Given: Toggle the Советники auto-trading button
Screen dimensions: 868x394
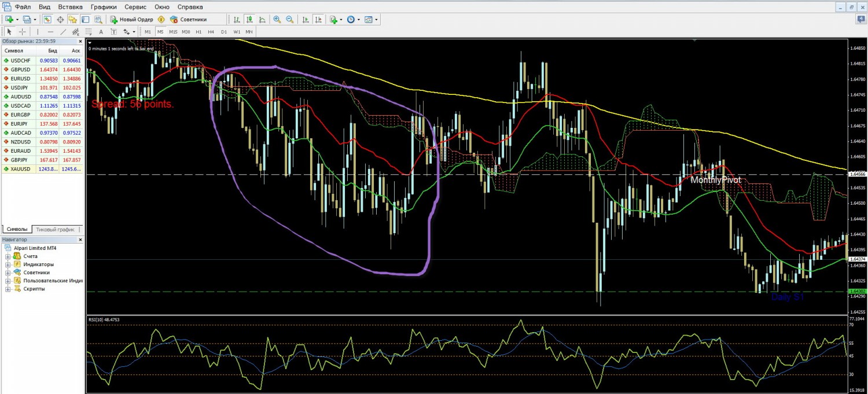Looking at the screenshot, I should [188, 19].
